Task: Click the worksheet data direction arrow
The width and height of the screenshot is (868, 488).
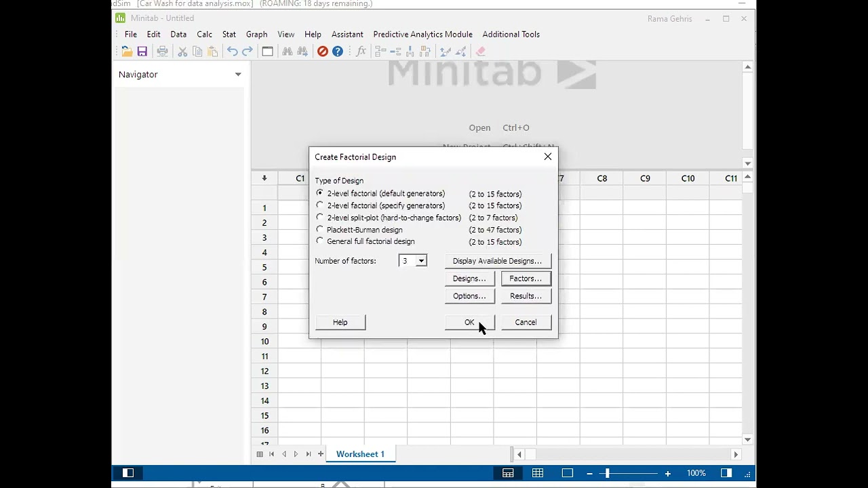Action: (x=264, y=178)
